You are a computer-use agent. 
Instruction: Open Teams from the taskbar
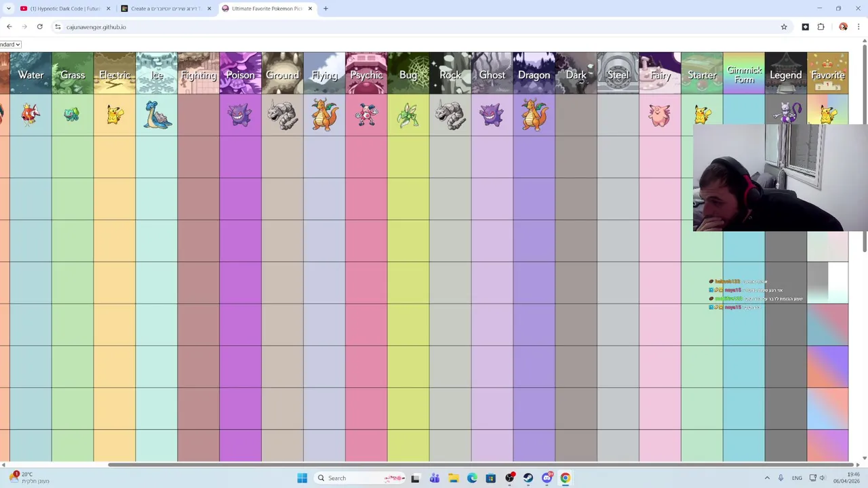(434, 478)
